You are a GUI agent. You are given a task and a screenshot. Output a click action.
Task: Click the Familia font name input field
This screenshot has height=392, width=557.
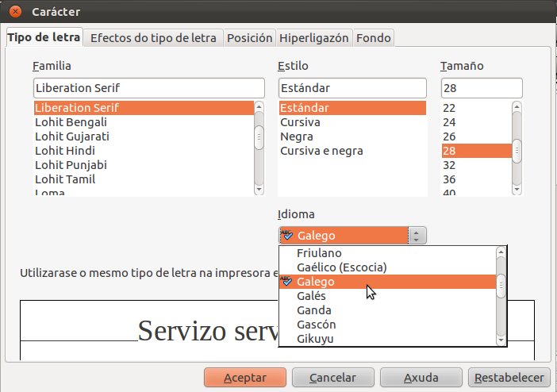(149, 88)
